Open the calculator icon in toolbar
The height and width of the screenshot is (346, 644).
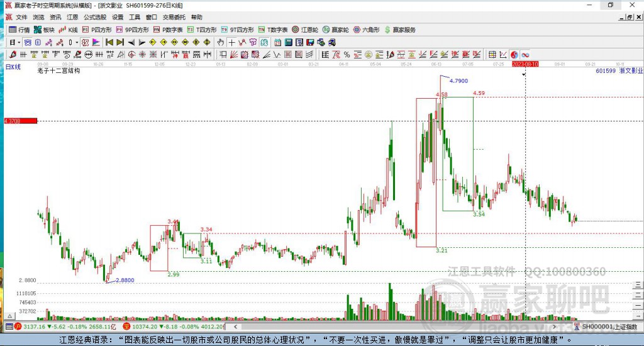tap(288, 42)
